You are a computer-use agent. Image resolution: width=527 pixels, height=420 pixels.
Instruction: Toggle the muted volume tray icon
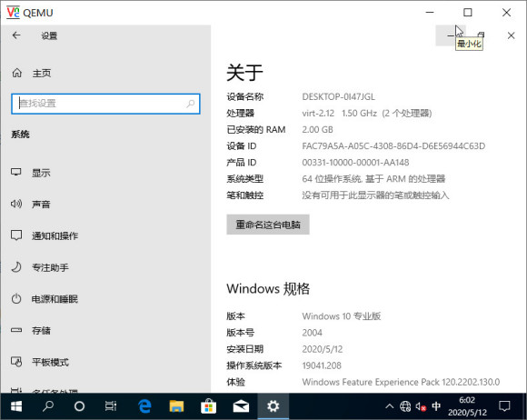pos(421,406)
